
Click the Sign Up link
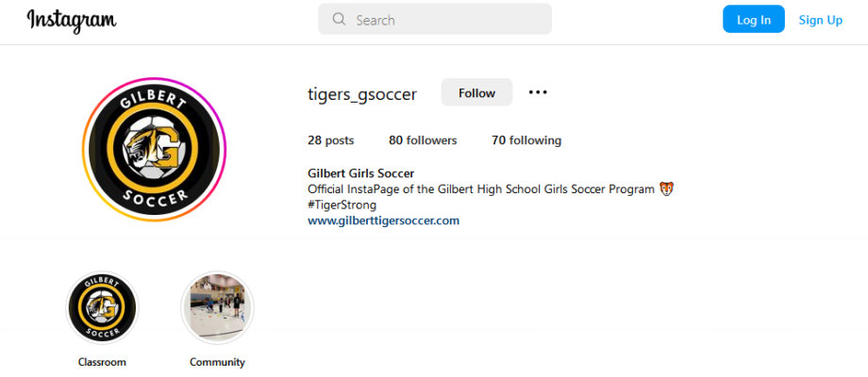point(821,20)
